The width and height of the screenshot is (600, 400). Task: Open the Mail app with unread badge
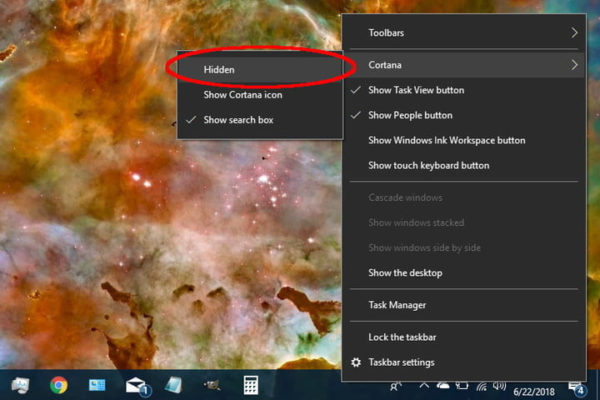(139, 386)
